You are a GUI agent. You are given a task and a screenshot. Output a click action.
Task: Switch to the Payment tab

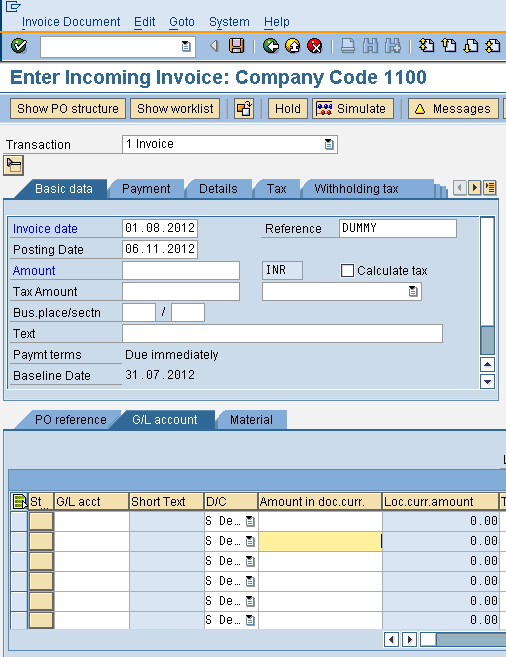pos(146,189)
